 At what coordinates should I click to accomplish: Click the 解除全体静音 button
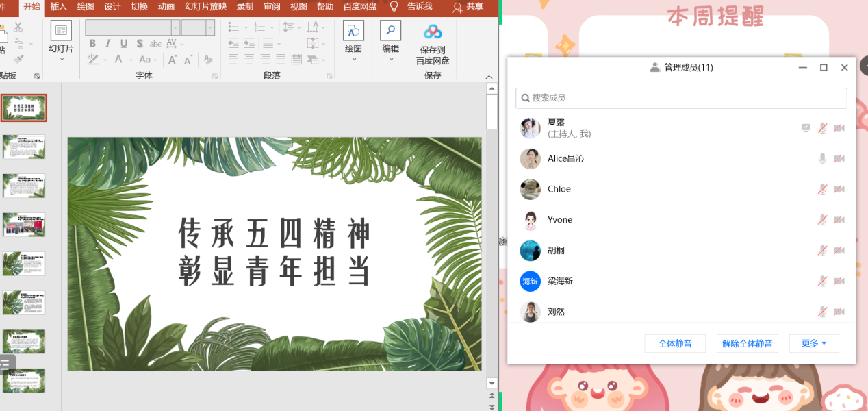(x=748, y=344)
